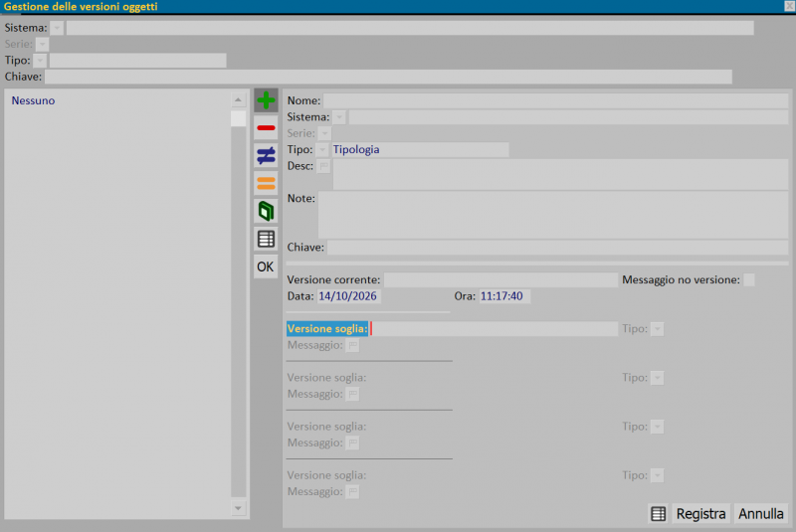Click the table icon beside Registra
The height and width of the screenshot is (532, 796).
pyautogui.click(x=659, y=514)
